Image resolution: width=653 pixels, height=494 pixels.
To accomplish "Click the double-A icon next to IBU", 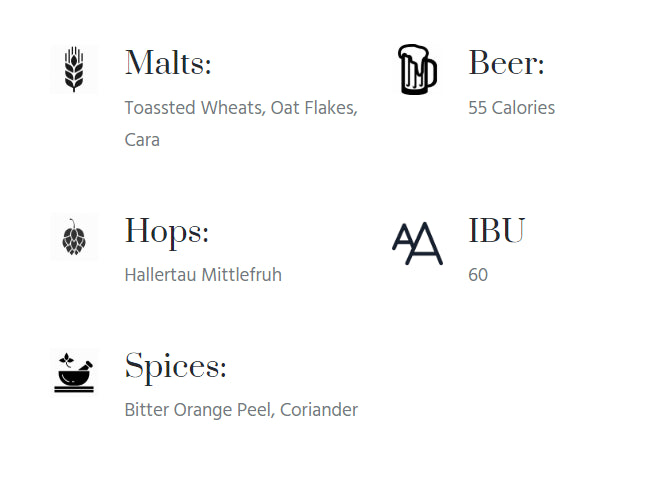I will coord(416,241).
